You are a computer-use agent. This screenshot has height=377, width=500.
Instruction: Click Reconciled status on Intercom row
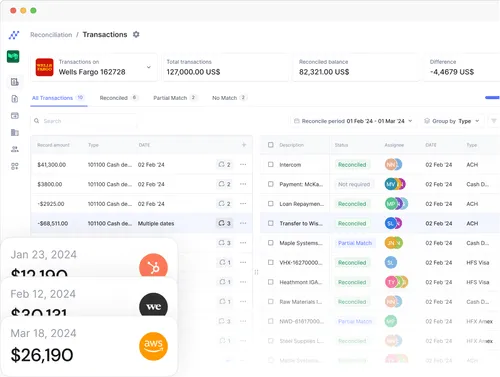pos(352,165)
